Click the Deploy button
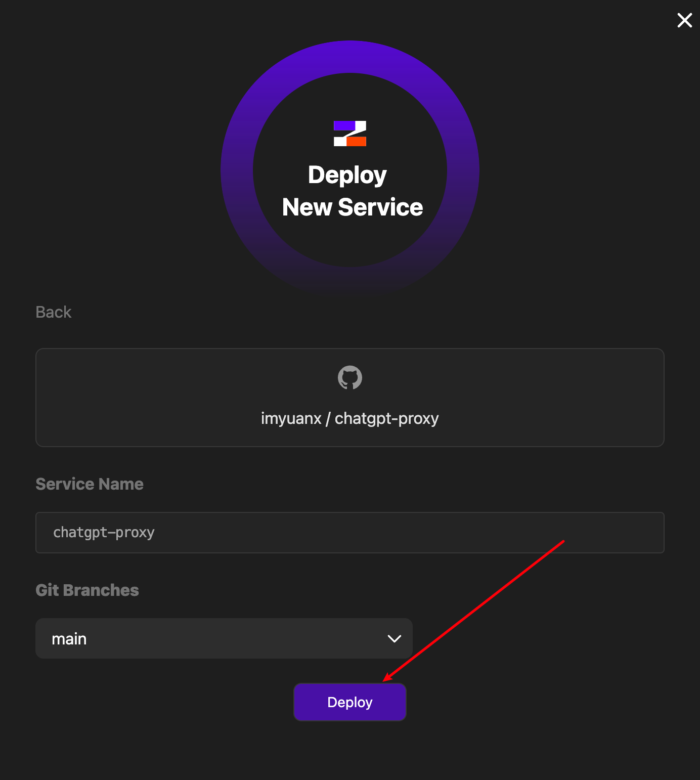Image resolution: width=700 pixels, height=780 pixels. [350, 702]
